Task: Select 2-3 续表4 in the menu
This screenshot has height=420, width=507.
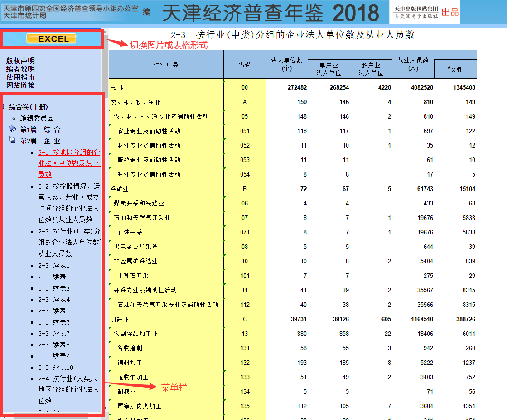Action: (x=53, y=300)
